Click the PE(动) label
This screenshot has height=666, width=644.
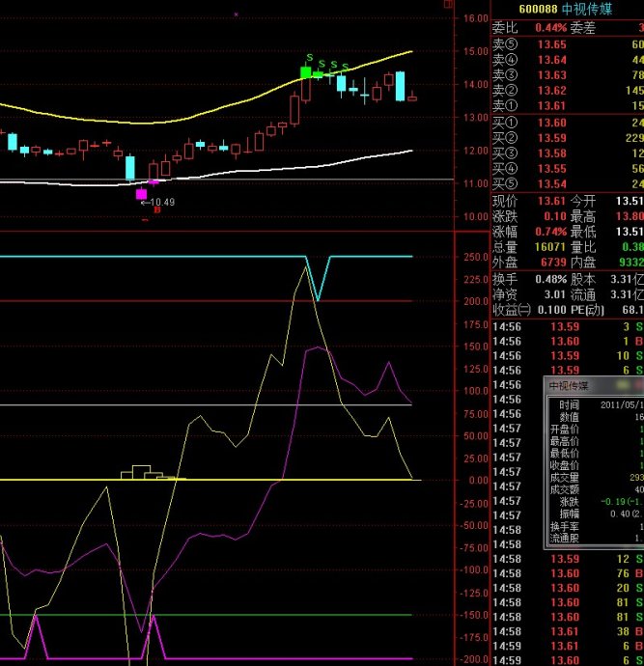pyautogui.click(x=587, y=310)
